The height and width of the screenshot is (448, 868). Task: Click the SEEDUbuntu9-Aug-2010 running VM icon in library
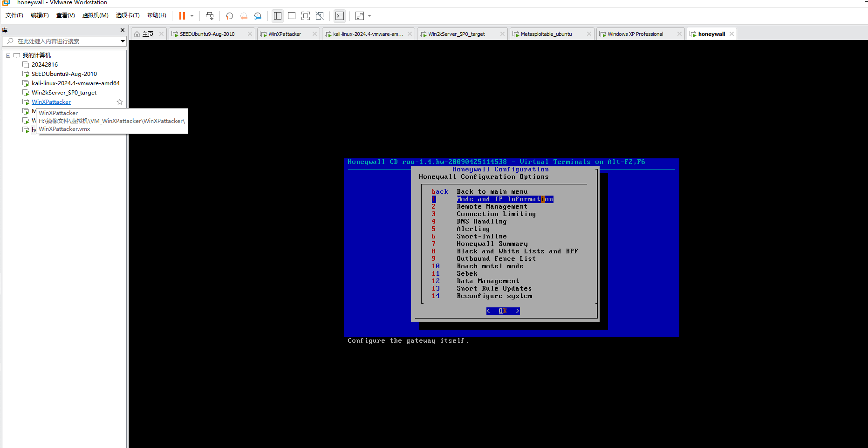pyautogui.click(x=26, y=74)
